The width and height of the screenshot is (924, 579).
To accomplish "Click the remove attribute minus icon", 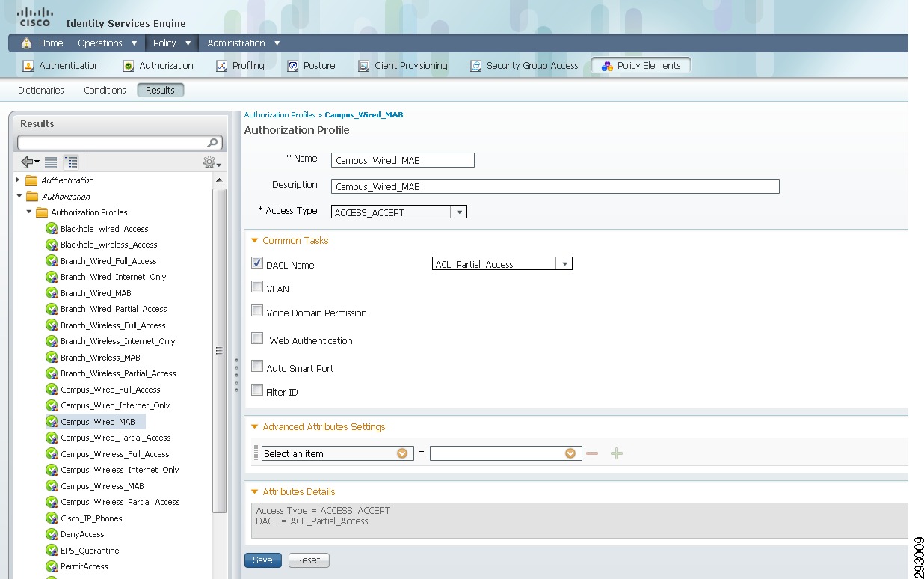I will point(592,453).
